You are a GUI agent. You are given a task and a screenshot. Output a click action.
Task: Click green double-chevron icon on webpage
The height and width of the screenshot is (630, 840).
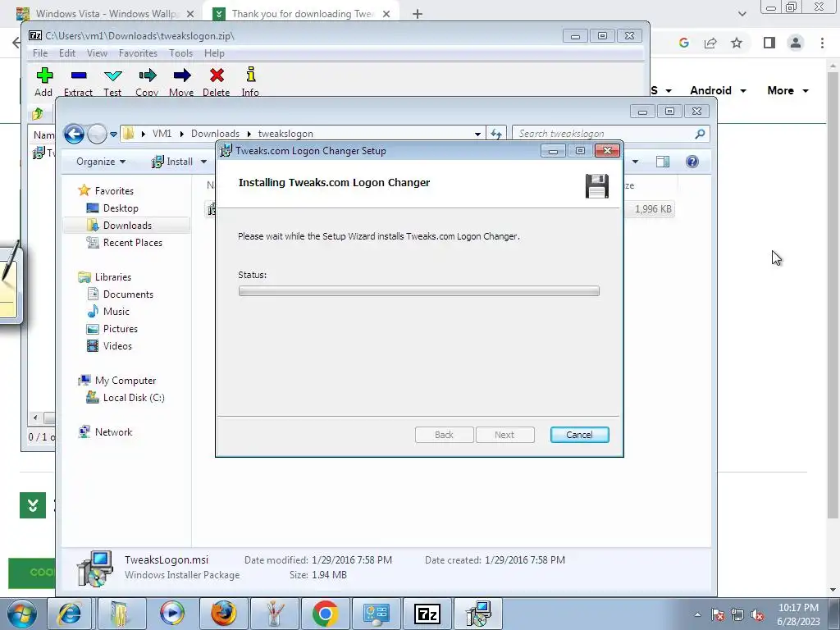point(33,505)
